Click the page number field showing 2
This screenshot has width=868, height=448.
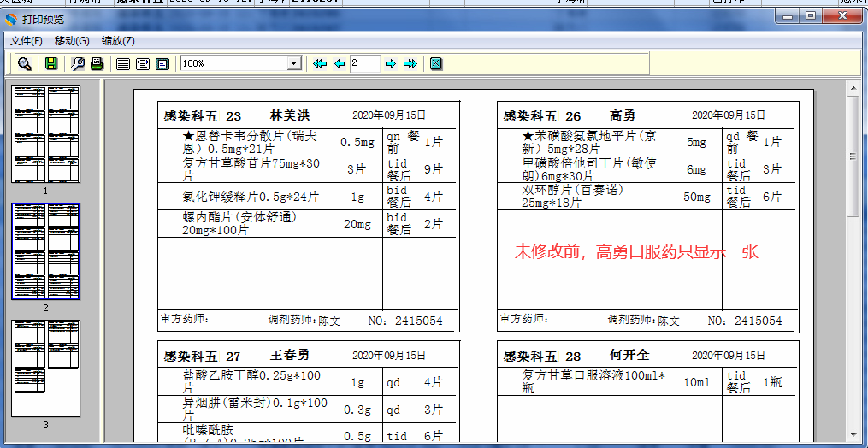tap(365, 63)
